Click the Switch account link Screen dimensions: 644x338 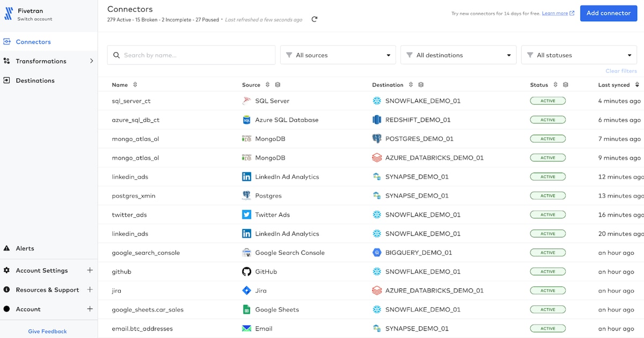tap(35, 19)
